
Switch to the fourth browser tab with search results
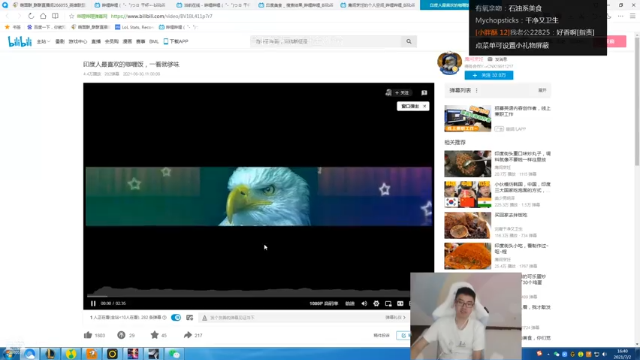(x=297, y=5)
